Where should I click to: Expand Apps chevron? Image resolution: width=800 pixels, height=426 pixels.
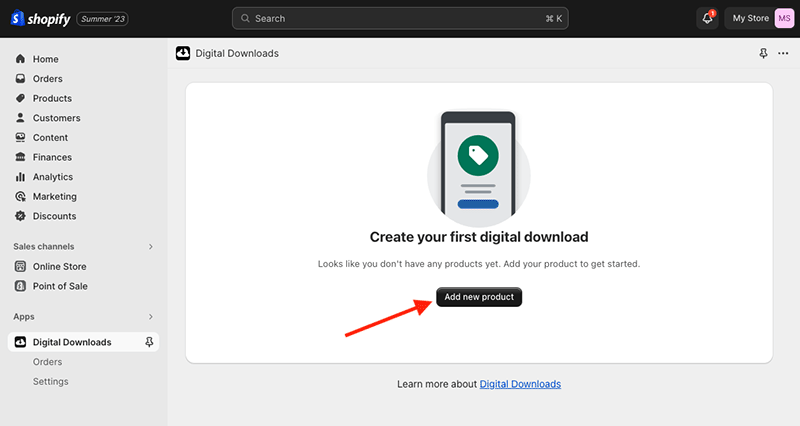click(x=151, y=317)
